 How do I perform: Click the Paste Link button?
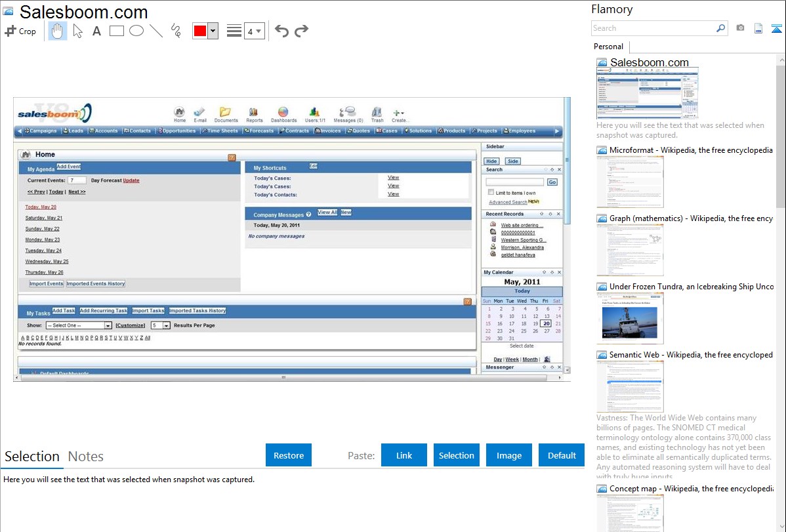point(404,455)
